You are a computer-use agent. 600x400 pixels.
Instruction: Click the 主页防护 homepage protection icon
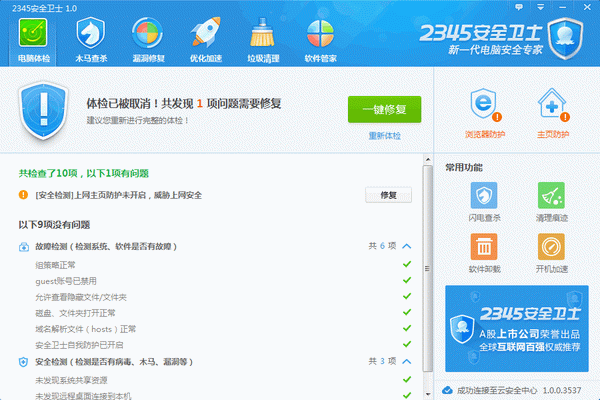[552, 112]
